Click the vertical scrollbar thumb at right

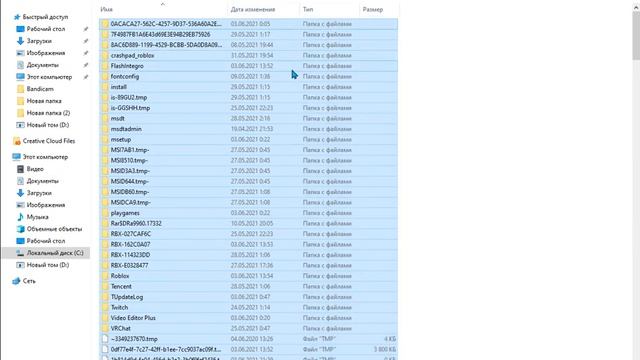coord(636,36)
